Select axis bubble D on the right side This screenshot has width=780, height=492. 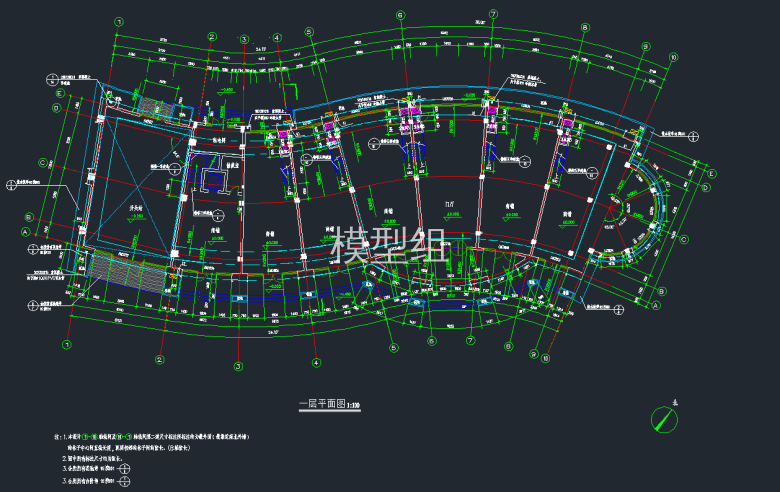(705, 188)
